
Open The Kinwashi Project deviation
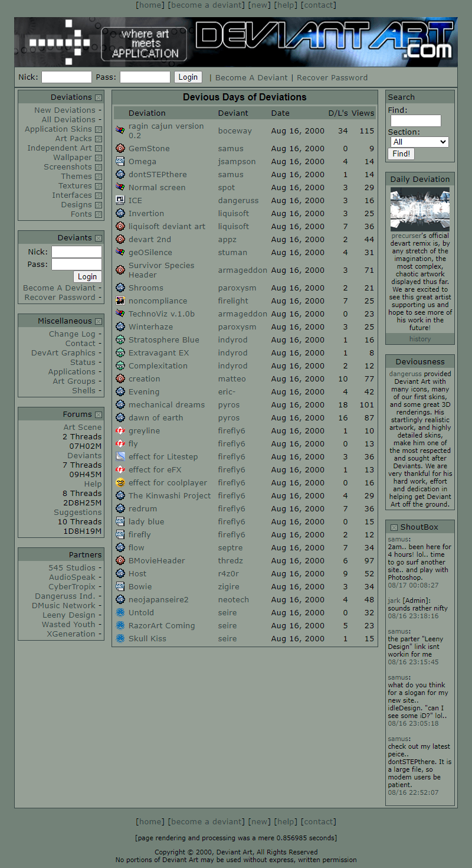pyautogui.click(x=169, y=495)
